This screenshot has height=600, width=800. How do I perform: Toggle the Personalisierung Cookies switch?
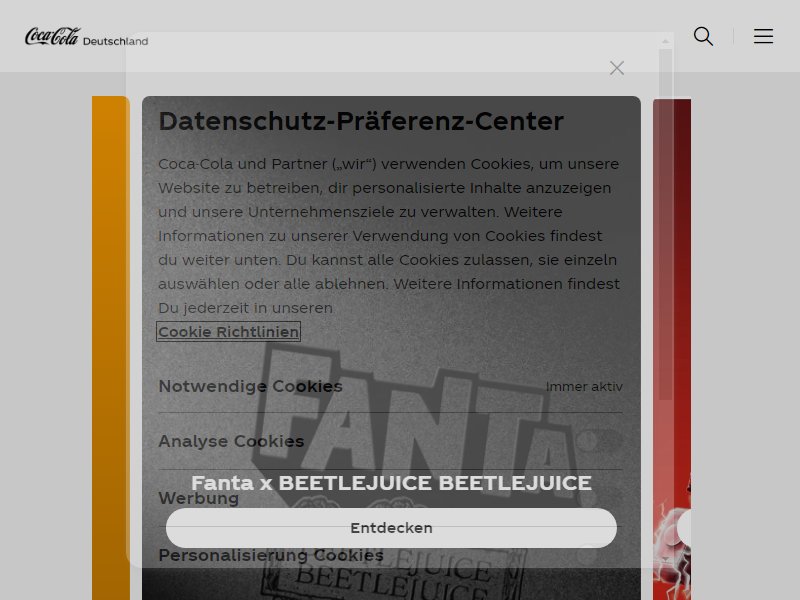coord(600,555)
